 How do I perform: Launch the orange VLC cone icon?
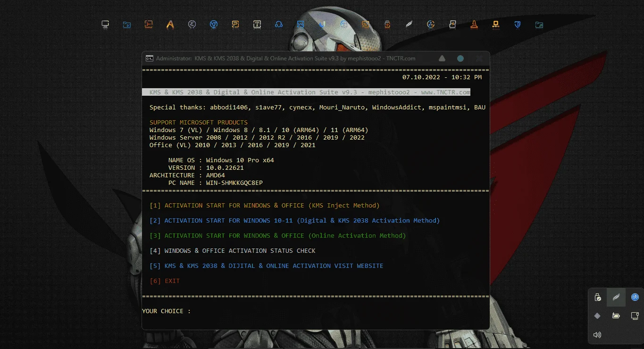(474, 24)
